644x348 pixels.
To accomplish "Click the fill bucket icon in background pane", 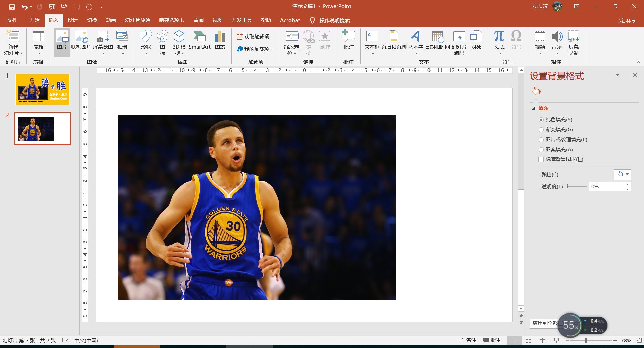I will [x=536, y=91].
